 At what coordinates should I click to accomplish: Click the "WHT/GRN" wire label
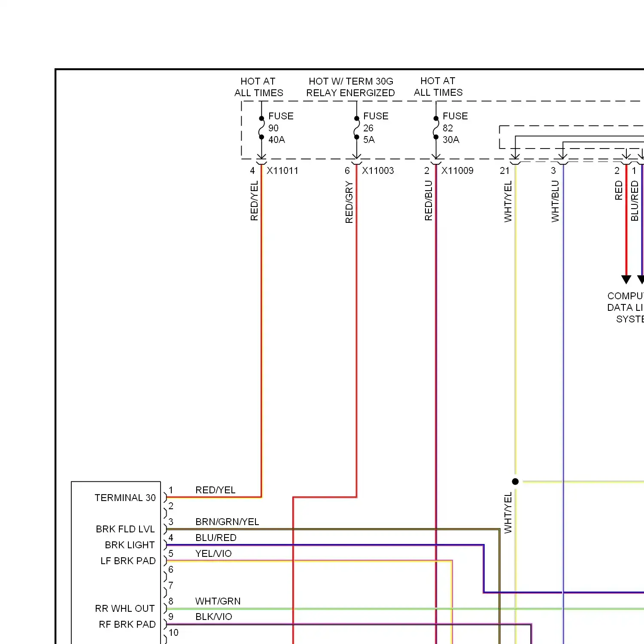218,601
